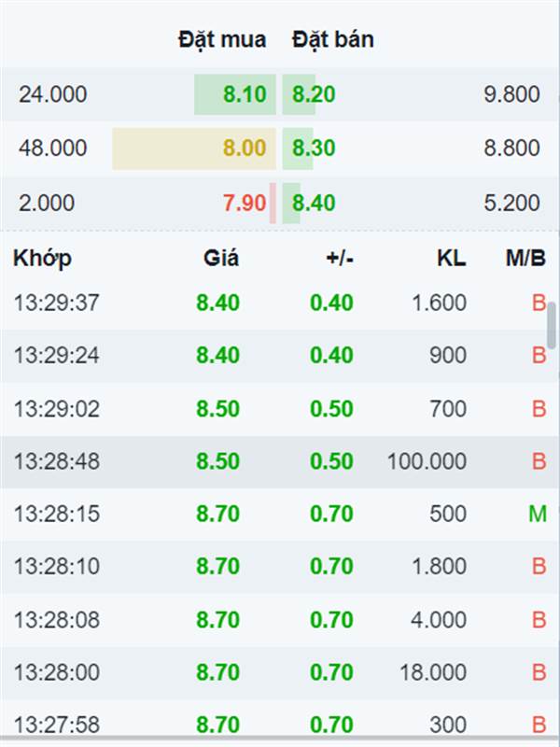Click the B marker in 13:28:48 row
560x747 pixels.
click(539, 461)
